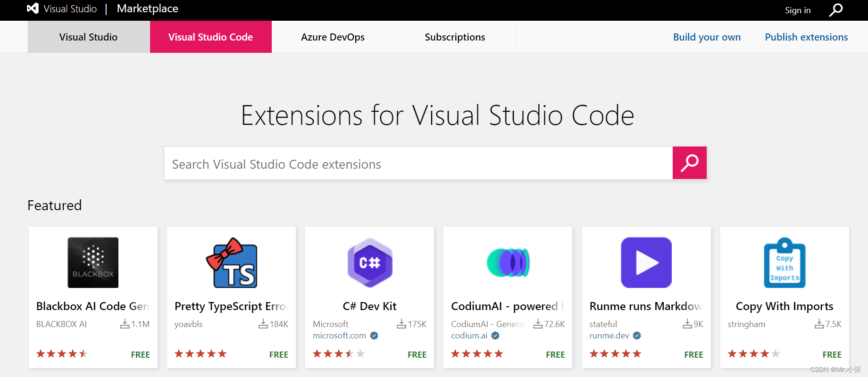868x377 pixels.
Task: Click the 9K download icon
Action: pyautogui.click(x=687, y=324)
